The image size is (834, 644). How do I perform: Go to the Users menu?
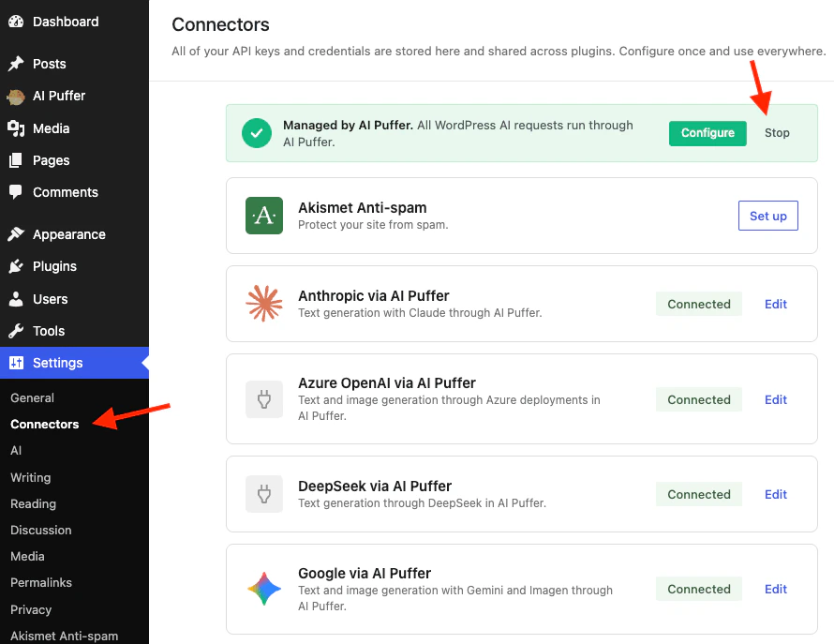pos(50,299)
